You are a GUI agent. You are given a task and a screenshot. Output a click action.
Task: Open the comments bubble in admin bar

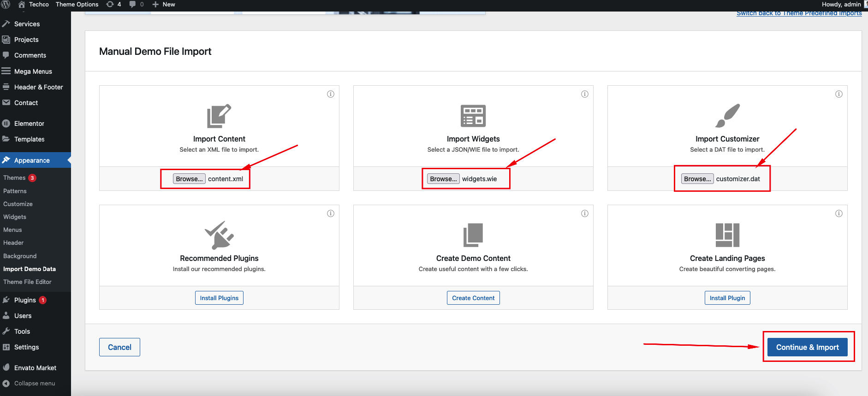tap(136, 5)
